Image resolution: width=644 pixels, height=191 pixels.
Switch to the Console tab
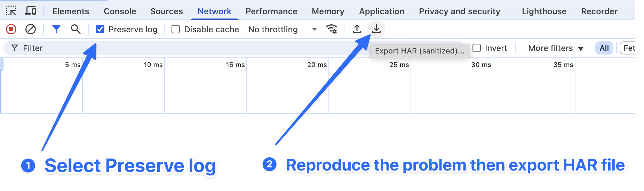pos(120,11)
